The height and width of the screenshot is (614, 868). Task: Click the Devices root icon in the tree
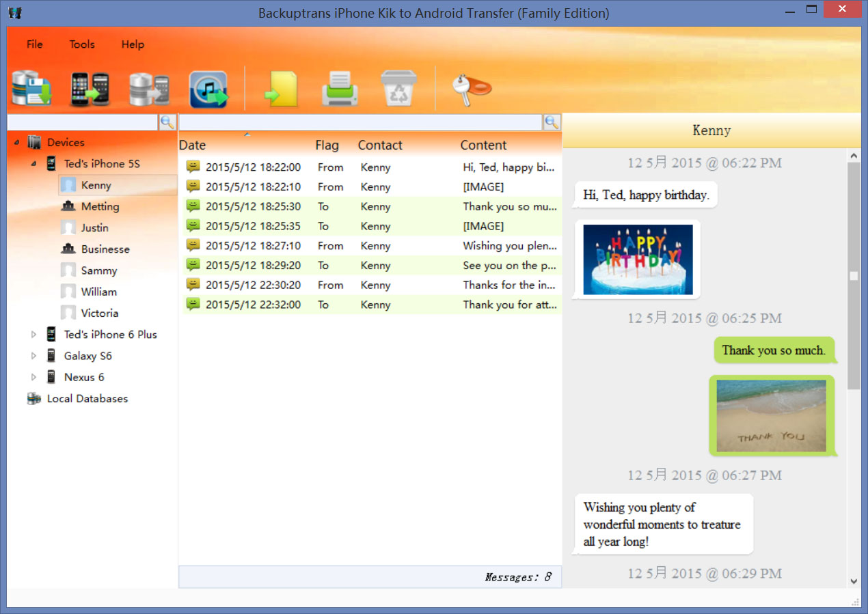[34, 143]
